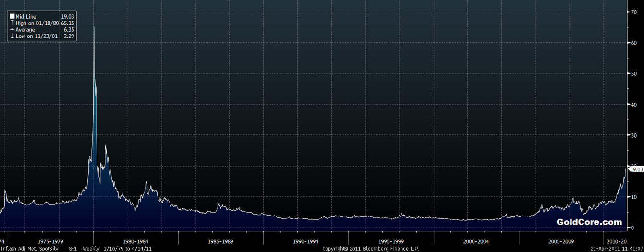Image resolution: width=644 pixels, height=252 pixels.
Task: Click the 1995-1999 time axis label
Action: pyautogui.click(x=391, y=241)
